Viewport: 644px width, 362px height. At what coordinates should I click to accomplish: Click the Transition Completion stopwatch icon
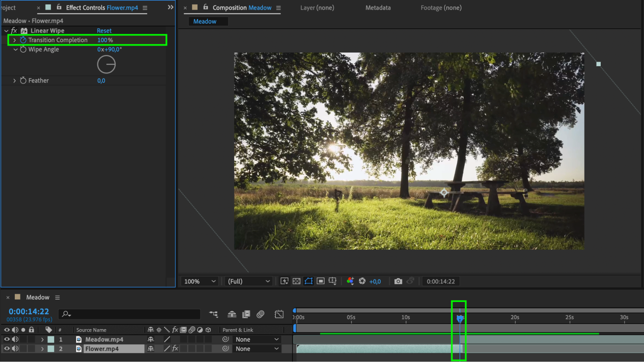pyautogui.click(x=23, y=40)
